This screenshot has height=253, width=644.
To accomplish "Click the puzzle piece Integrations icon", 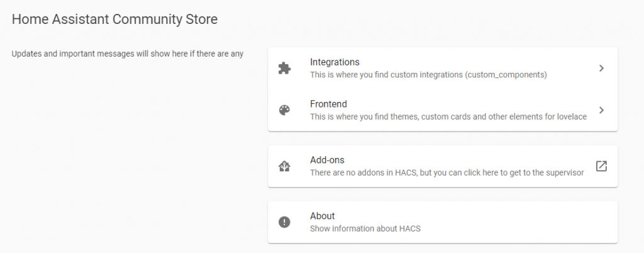I will (x=284, y=68).
